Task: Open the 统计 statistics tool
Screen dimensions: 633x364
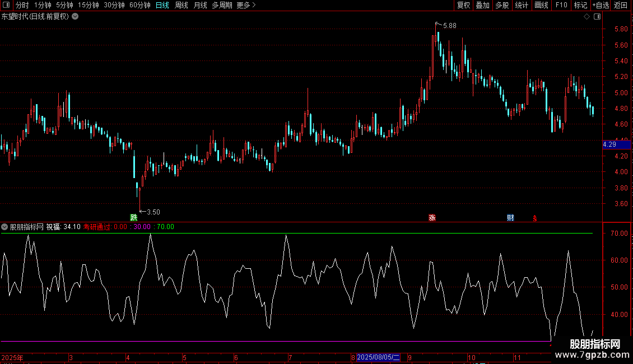Action: 521,5
